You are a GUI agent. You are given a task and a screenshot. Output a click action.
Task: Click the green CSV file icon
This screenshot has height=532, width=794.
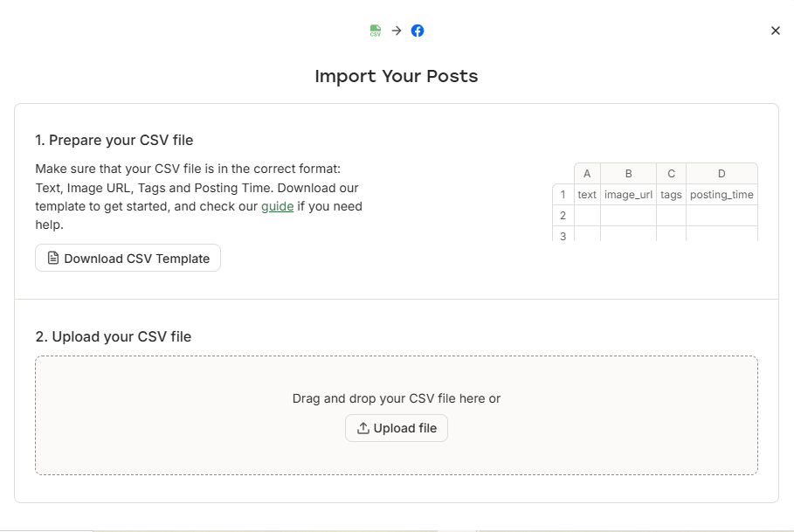(x=376, y=31)
